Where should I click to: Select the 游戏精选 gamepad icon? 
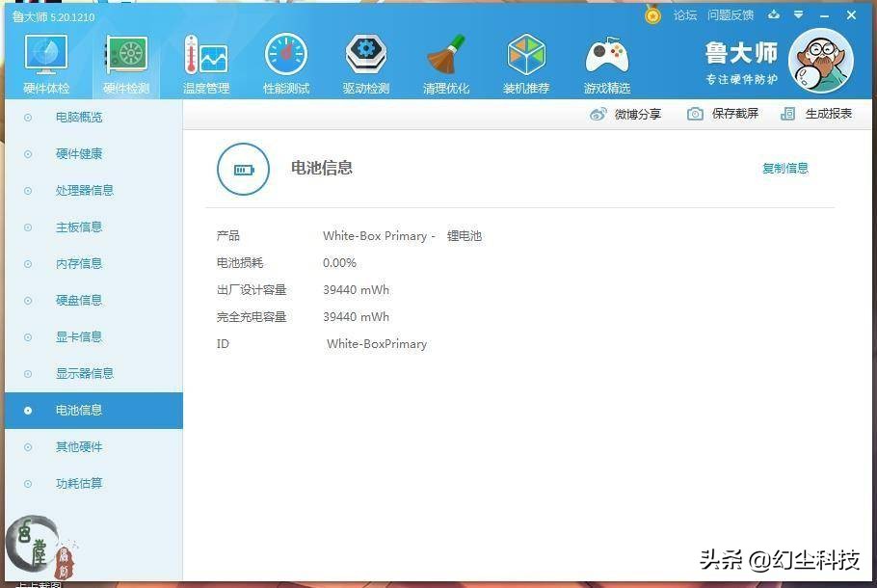coord(606,61)
